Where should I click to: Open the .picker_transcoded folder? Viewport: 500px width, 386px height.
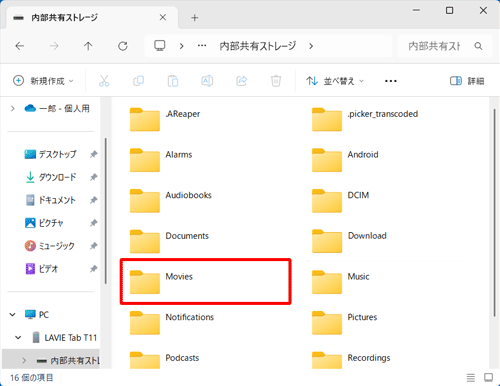[365, 119]
